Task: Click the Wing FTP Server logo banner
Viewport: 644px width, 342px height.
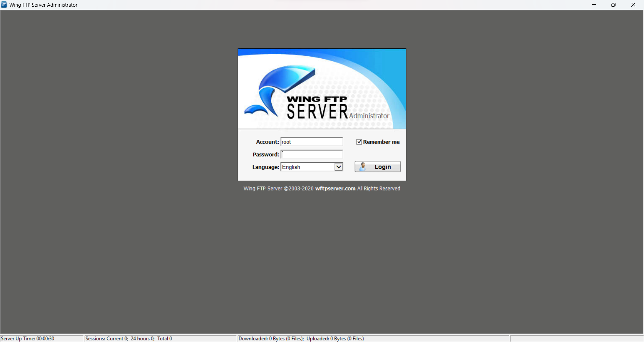Action: pos(322,89)
